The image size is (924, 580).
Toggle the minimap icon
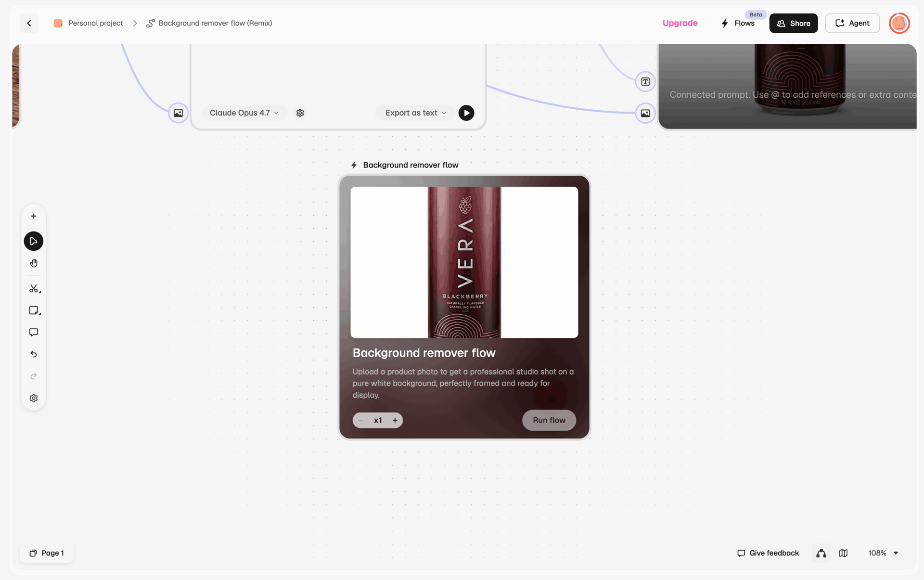click(x=843, y=553)
